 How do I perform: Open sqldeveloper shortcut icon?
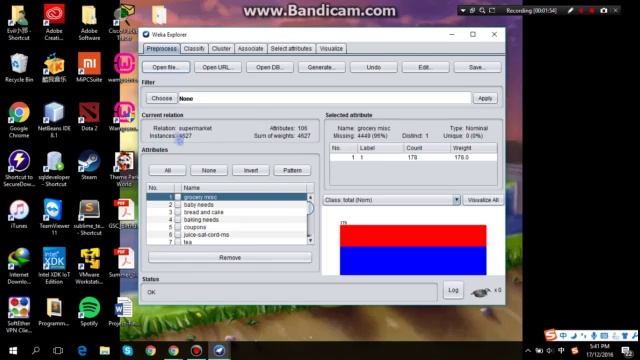pyautogui.click(x=54, y=161)
